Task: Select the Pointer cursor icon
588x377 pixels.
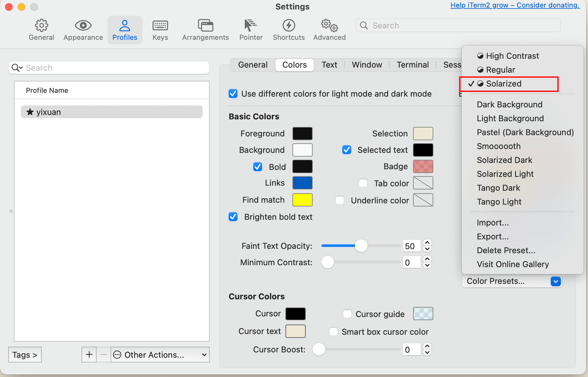Action: pyautogui.click(x=251, y=26)
